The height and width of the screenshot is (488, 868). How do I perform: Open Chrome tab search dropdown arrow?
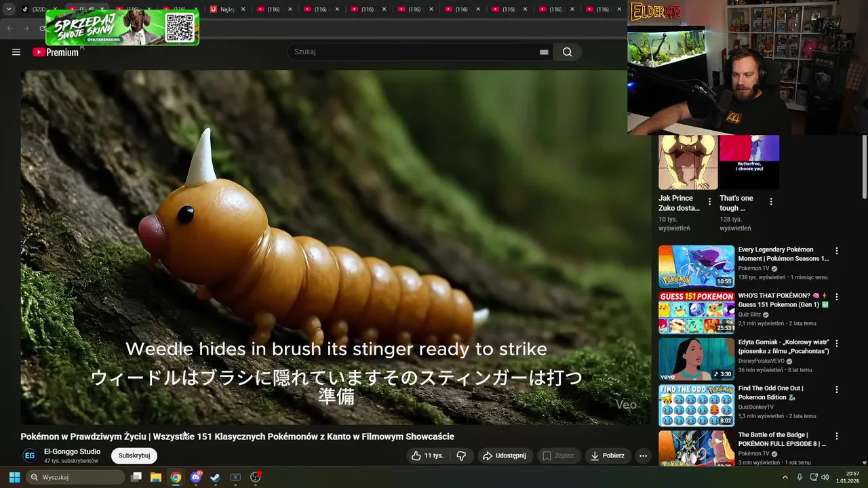coord(9,9)
